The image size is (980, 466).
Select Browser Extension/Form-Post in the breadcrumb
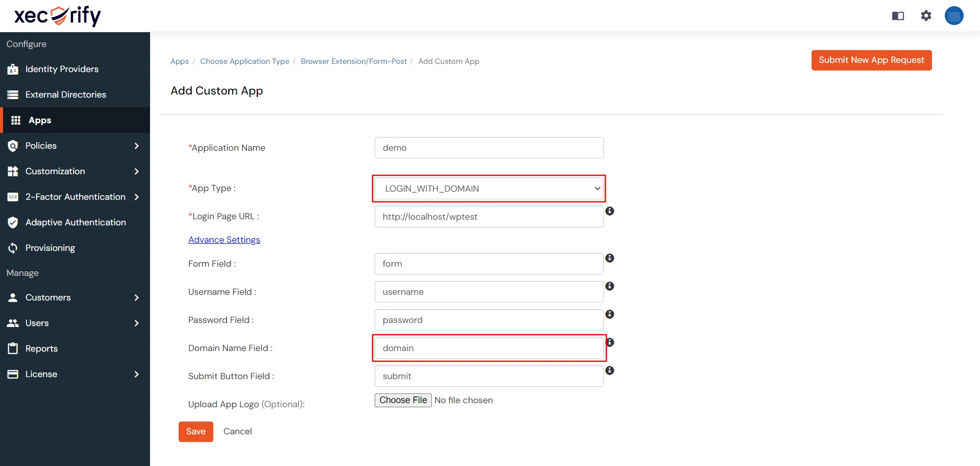point(353,61)
